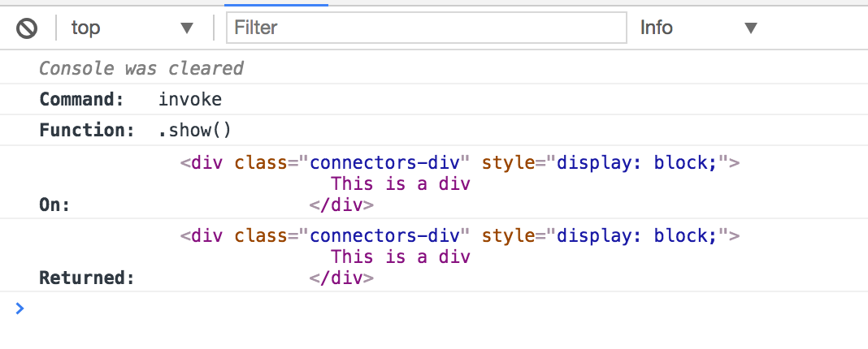Click the 'Command:' label
868x349 pixels.
coord(82,100)
